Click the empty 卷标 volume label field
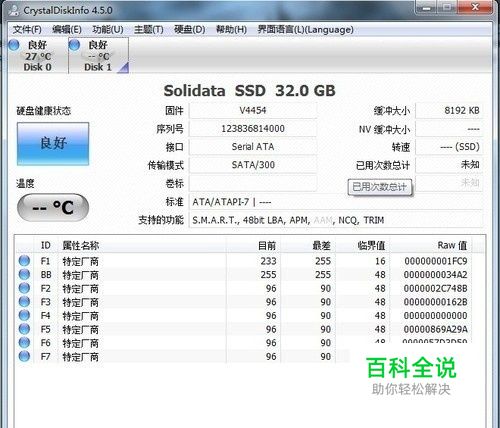The image size is (500, 428). coord(253,183)
